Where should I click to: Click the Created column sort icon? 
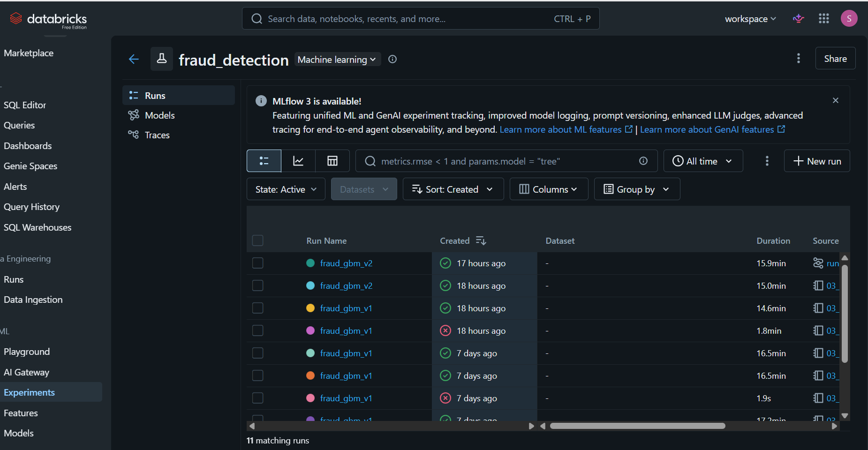click(x=481, y=240)
